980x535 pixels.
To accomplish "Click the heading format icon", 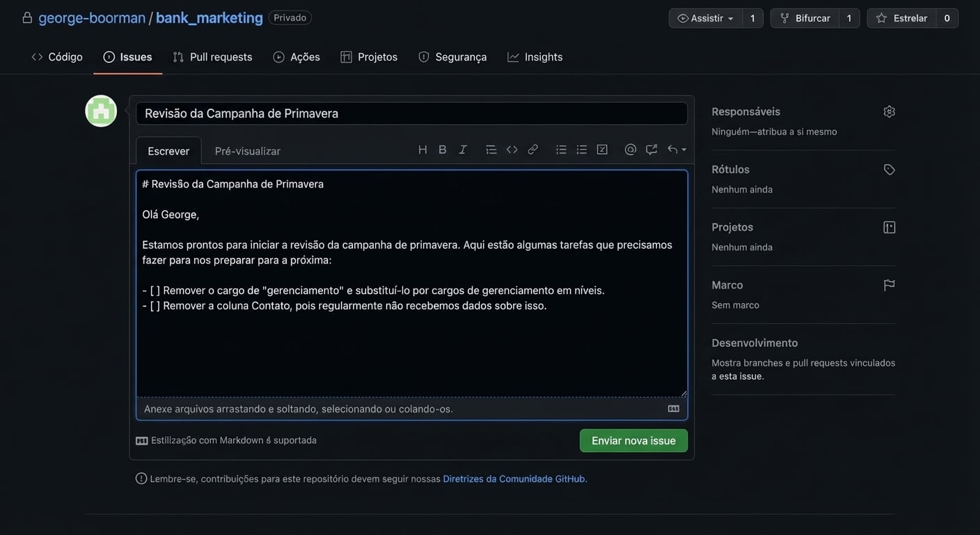I will 422,150.
